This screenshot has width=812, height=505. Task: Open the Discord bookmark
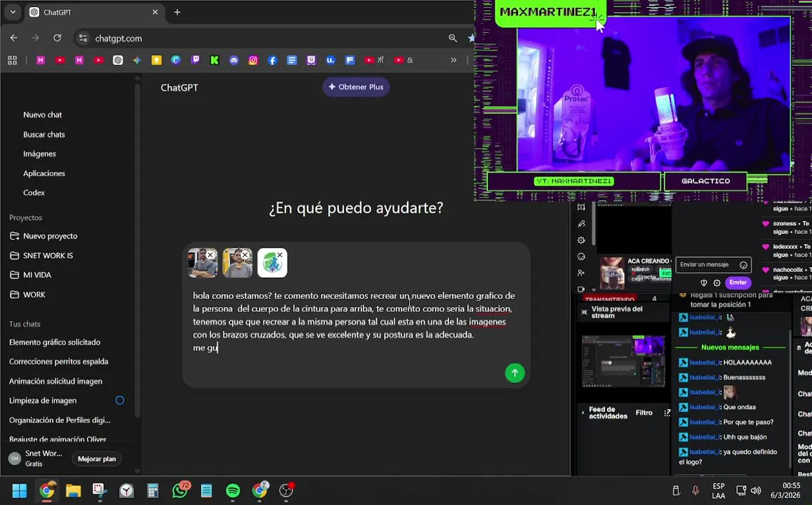[x=234, y=60]
